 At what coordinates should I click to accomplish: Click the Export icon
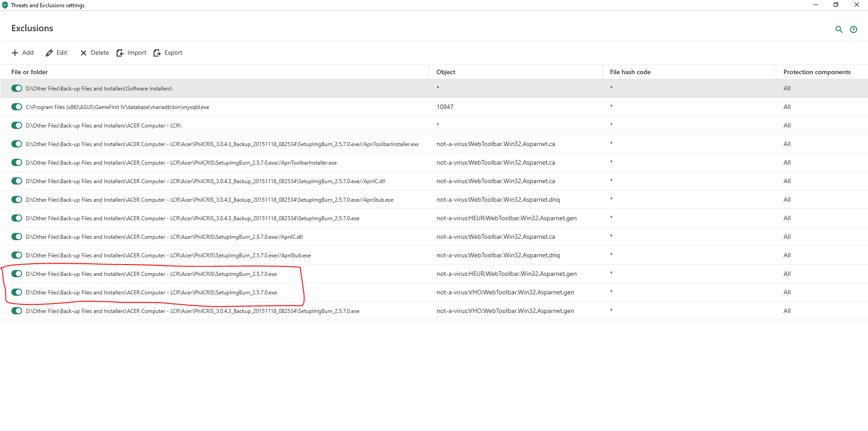(x=157, y=53)
